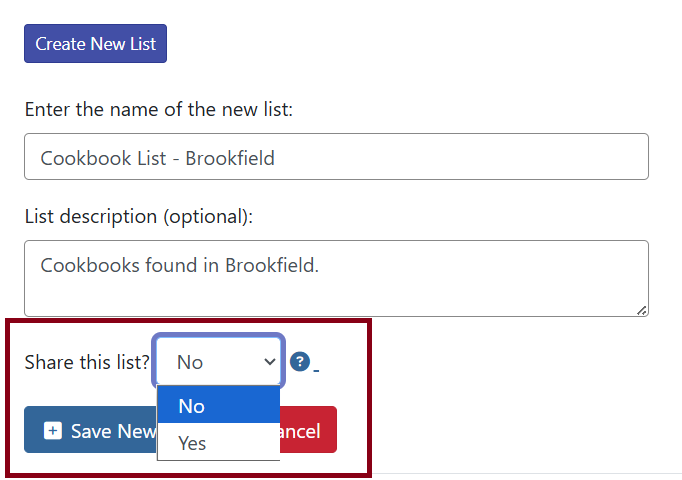Click the "List description (optional)" label
The width and height of the screenshot is (682, 480).
point(138,216)
